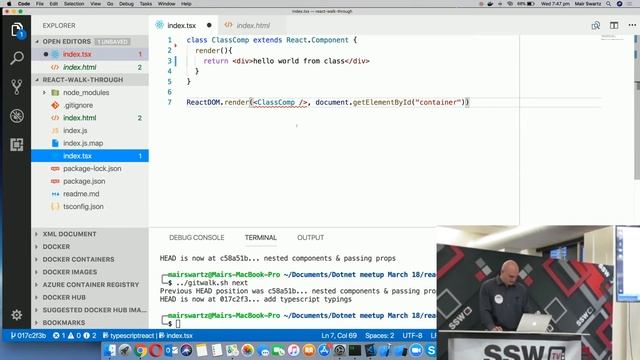Open Terminal app from the dock

355,351
